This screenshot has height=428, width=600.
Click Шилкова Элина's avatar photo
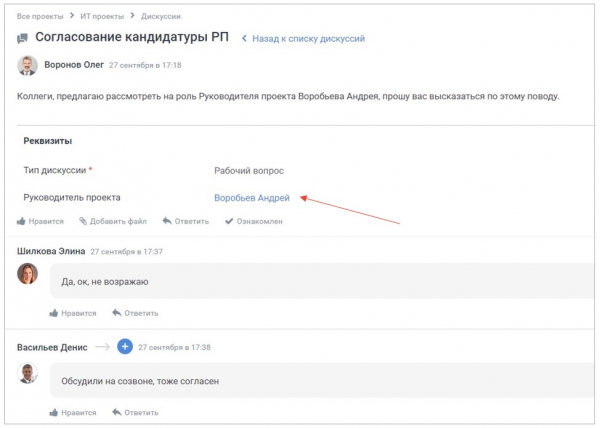(28, 274)
